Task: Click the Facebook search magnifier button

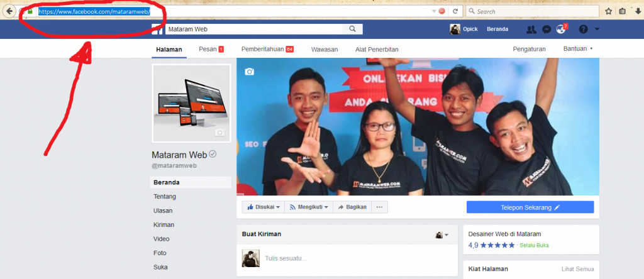Action: pyautogui.click(x=352, y=29)
